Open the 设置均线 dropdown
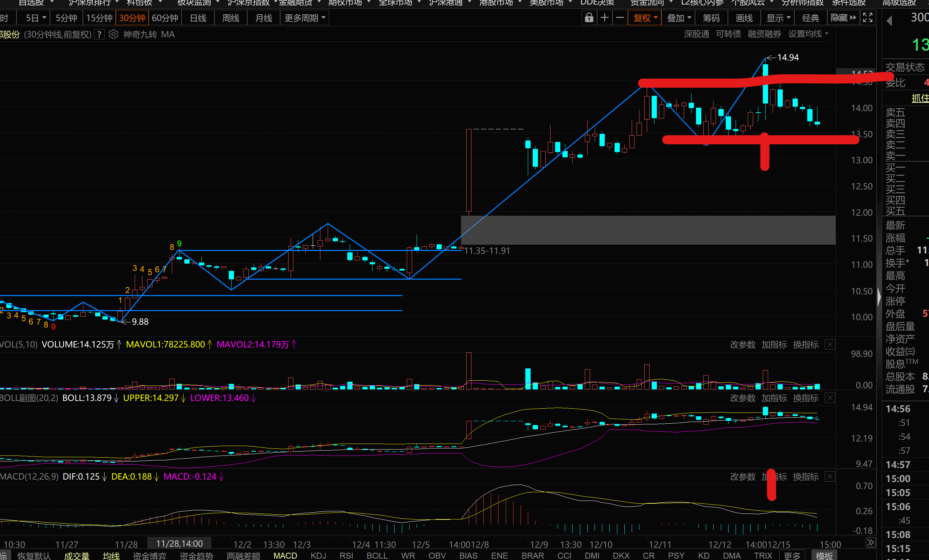The image size is (929, 560). click(x=808, y=34)
